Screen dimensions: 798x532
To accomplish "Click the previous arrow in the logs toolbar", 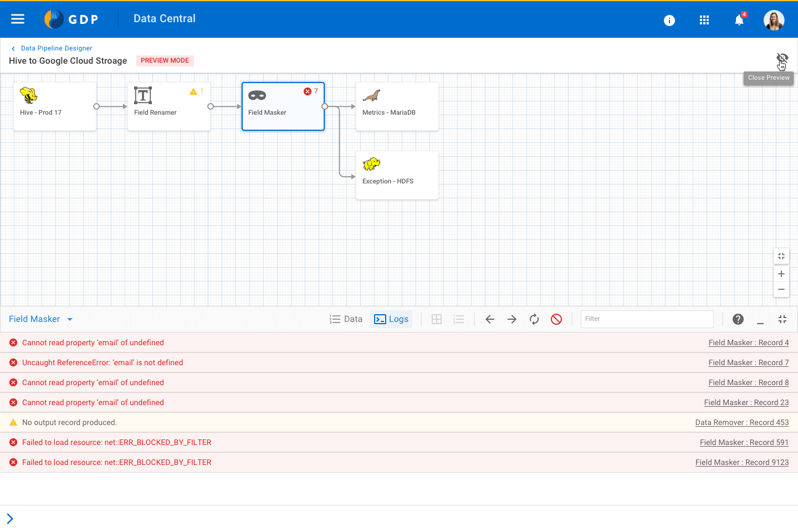I will tap(490, 319).
